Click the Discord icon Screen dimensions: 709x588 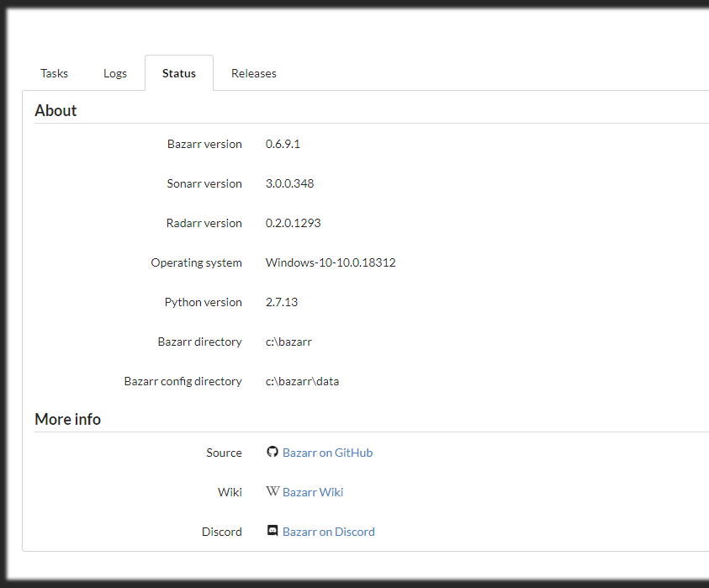[272, 531]
